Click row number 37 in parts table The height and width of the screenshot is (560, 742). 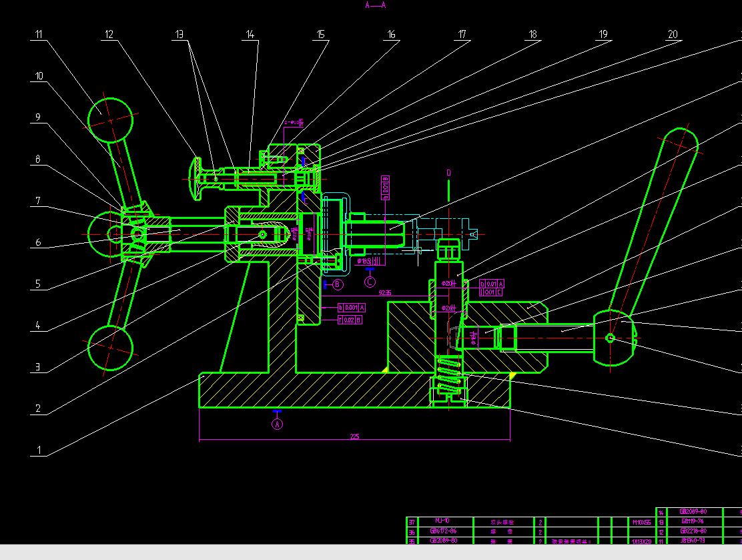(411, 522)
